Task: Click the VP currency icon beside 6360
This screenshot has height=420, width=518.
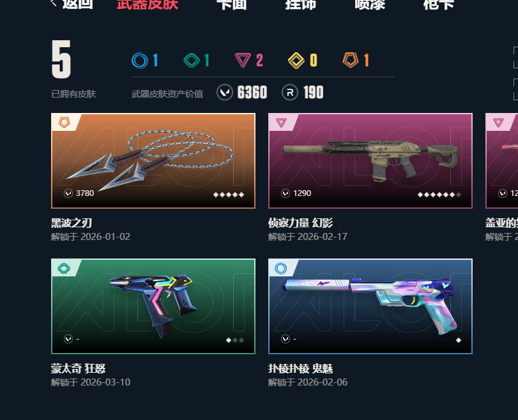Action: point(225,93)
